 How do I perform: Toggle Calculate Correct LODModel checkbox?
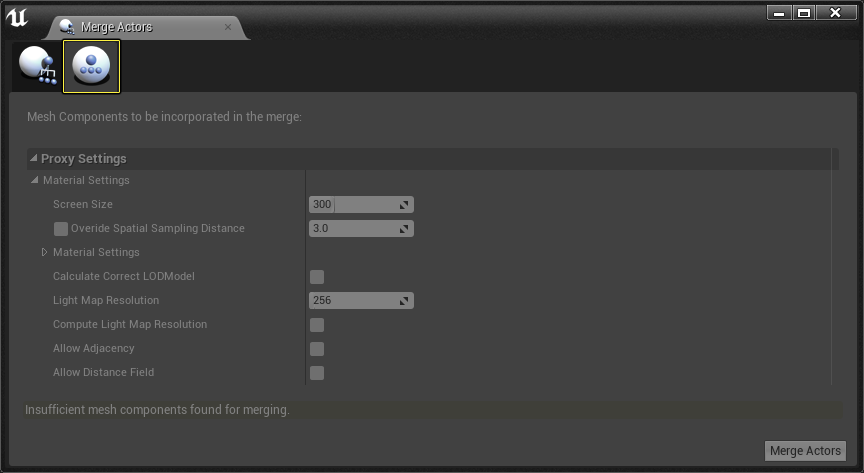pos(317,277)
